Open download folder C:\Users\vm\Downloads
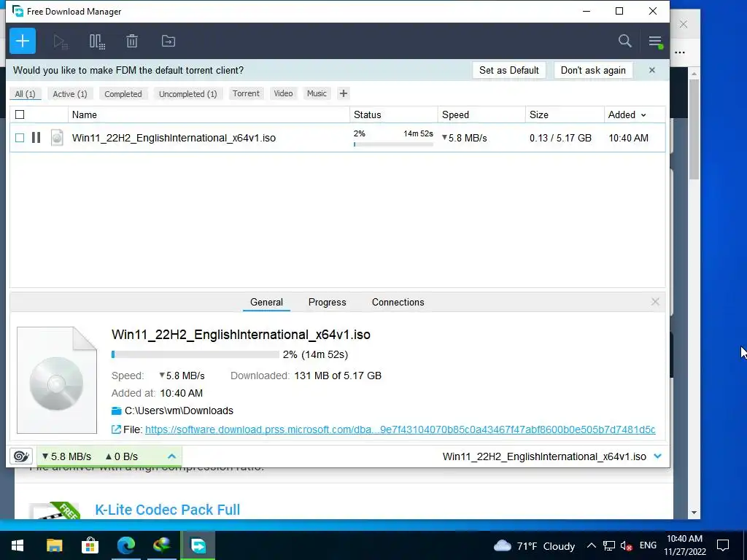Viewport: 747px width, 560px height. (179, 411)
